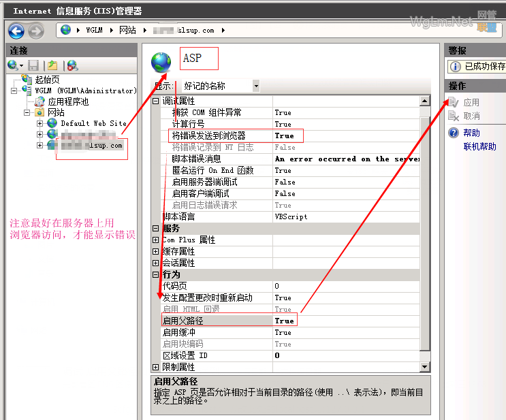This screenshot has width=506, height=420.
Task: Click the large ASP globe icon
Action: [161, 62]
